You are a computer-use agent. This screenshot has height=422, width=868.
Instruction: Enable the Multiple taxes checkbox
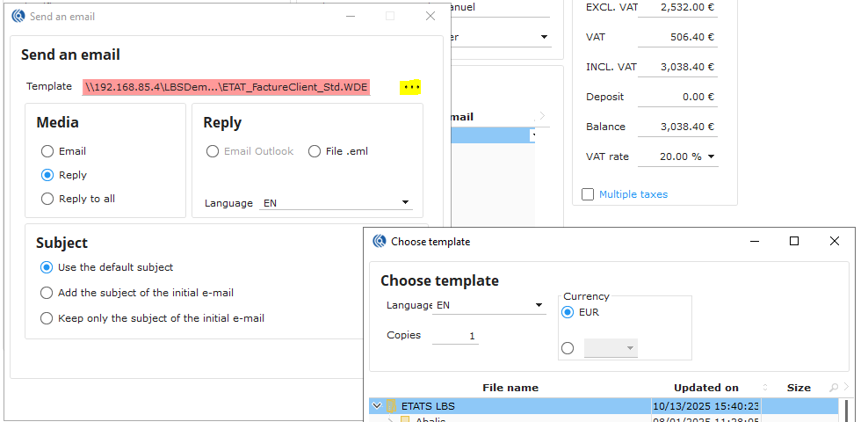(588, 194)
